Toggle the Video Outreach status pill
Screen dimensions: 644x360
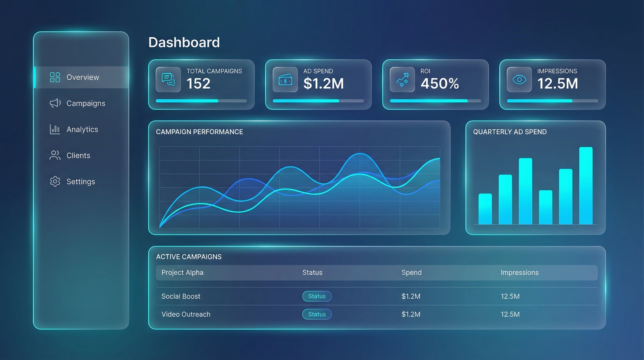click(317, 314)
